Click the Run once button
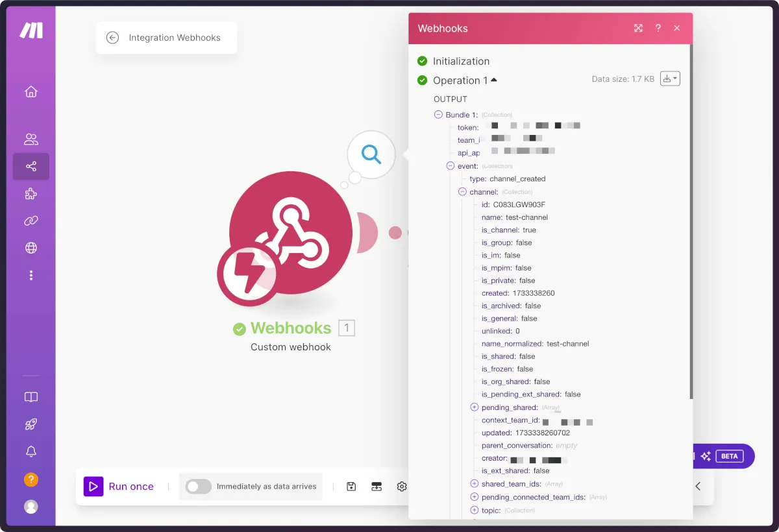Screen dimensions: 779x532 click(119, 487)
